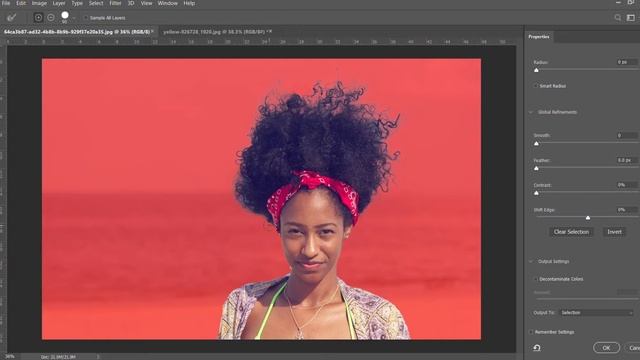Viewport: 640px width, 360px height.
Task: Click the Feather slider handle
Action: click(536, 168)
